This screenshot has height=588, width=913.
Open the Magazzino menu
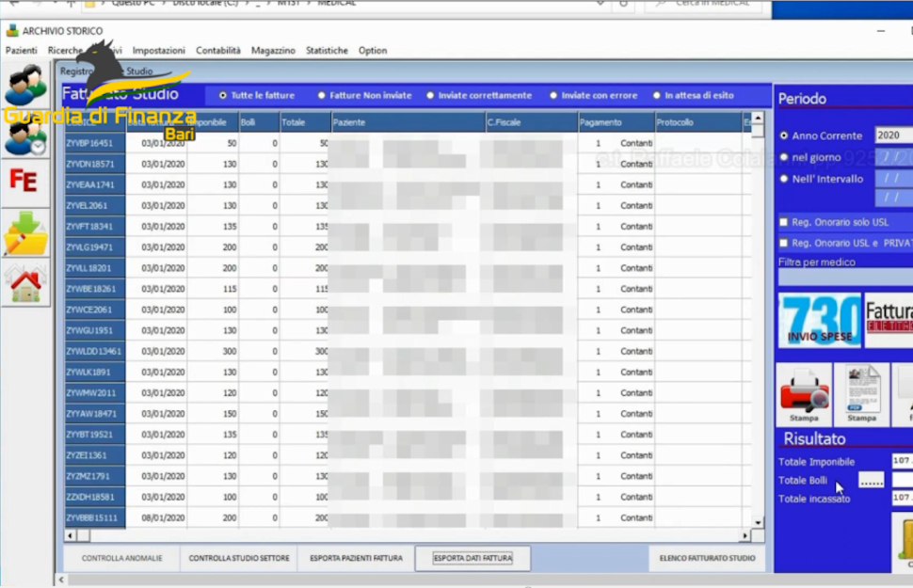pyautogui.click(x=273, y=51)
